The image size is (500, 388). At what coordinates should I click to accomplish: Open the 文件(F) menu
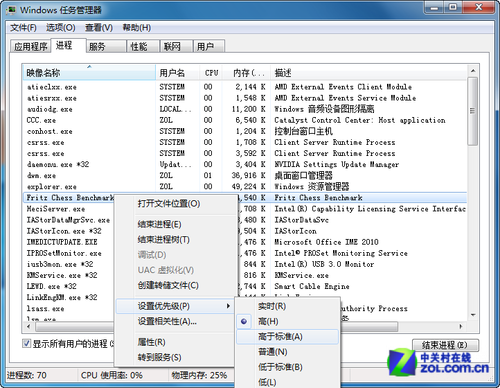tap(23, 28)
